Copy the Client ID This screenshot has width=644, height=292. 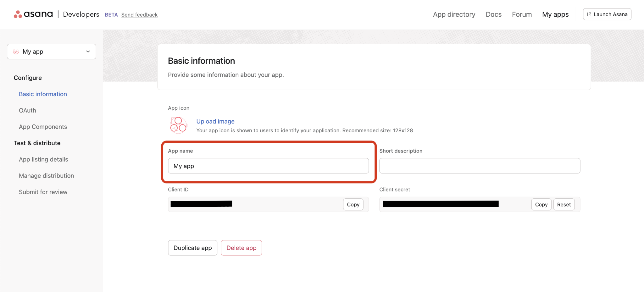pos(353,205)
